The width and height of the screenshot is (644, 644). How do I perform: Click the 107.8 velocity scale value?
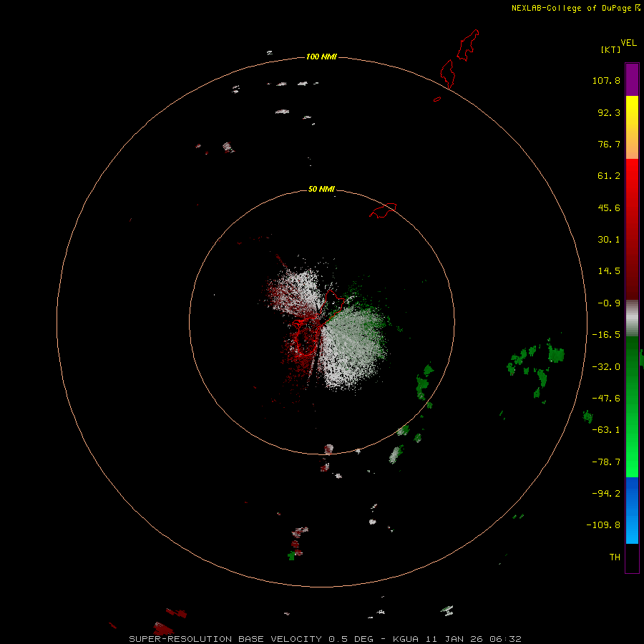tap(606, 80)
